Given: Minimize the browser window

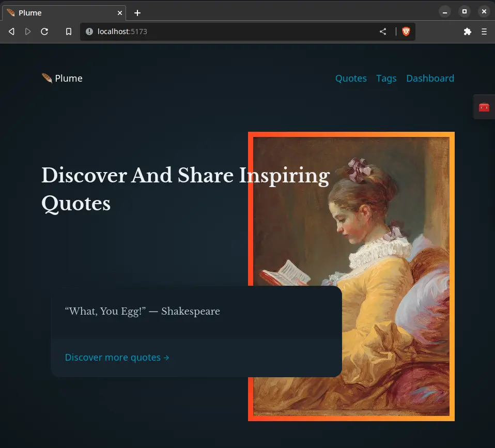Looking at the screenshot, I should (x=445, y=12).
